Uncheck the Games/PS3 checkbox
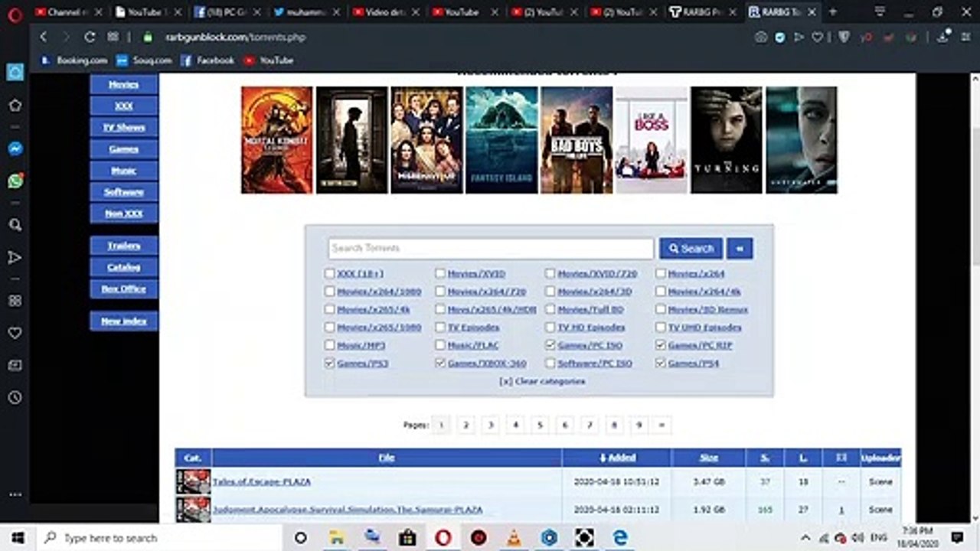The image size is (980, 551). 329,363
